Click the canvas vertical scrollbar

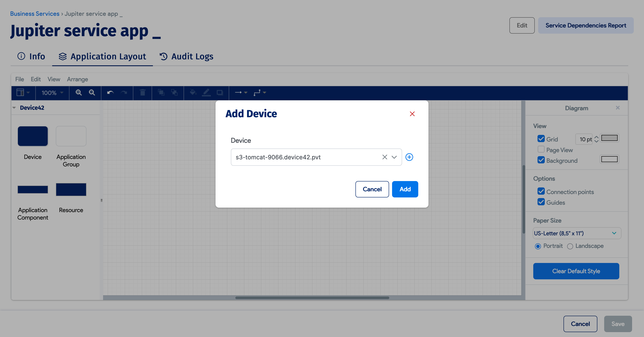point(523,199)
